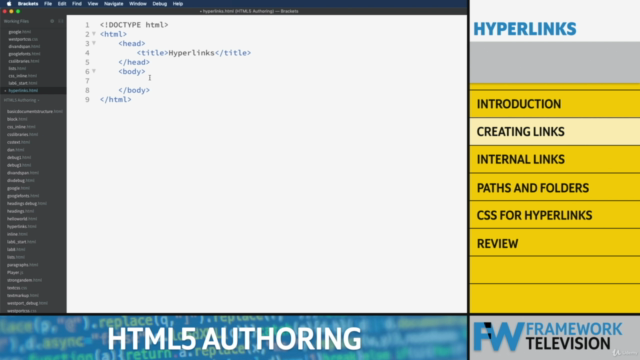
Task: Click the highlighted CREATING LINKS lesson item
Action: 555,132
